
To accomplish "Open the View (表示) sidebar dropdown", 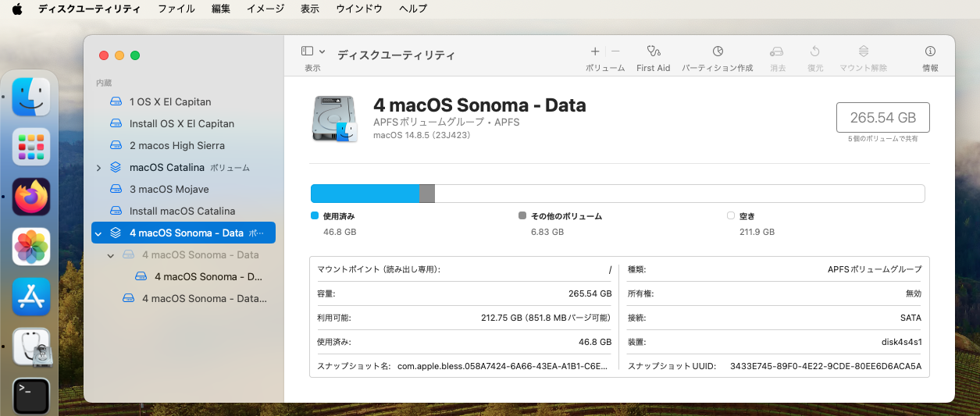I will tap(313, 52).
